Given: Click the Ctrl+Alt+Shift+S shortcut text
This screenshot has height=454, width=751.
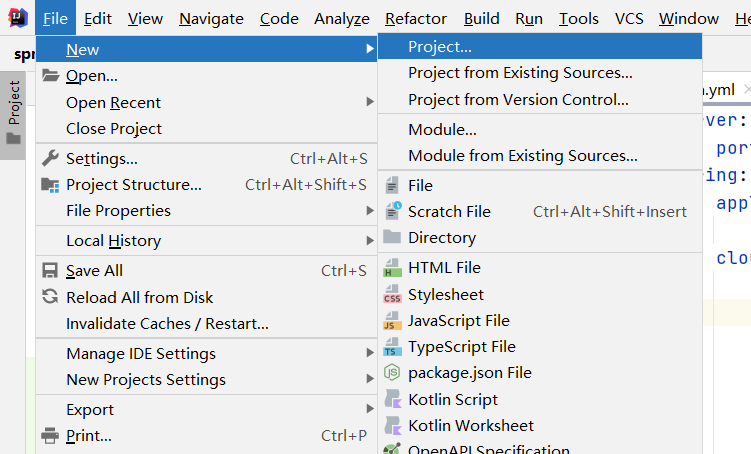Looking at the screenshot, I should (306, 184).
